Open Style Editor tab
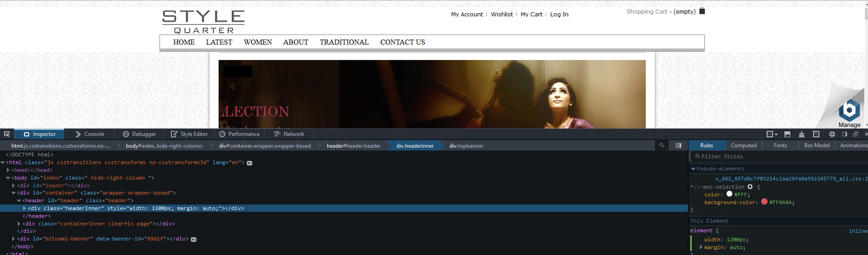The height and width of the screenshot is (255, 868). pos(190,134)
